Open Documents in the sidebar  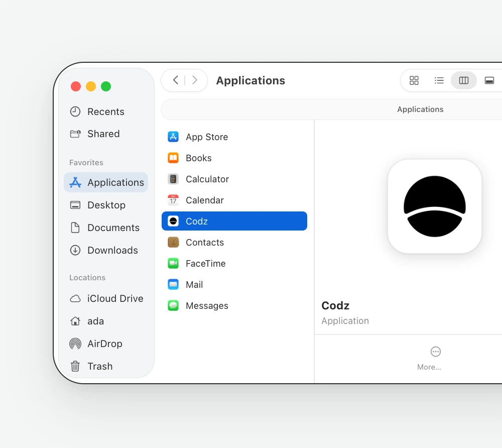coord(105,228)
